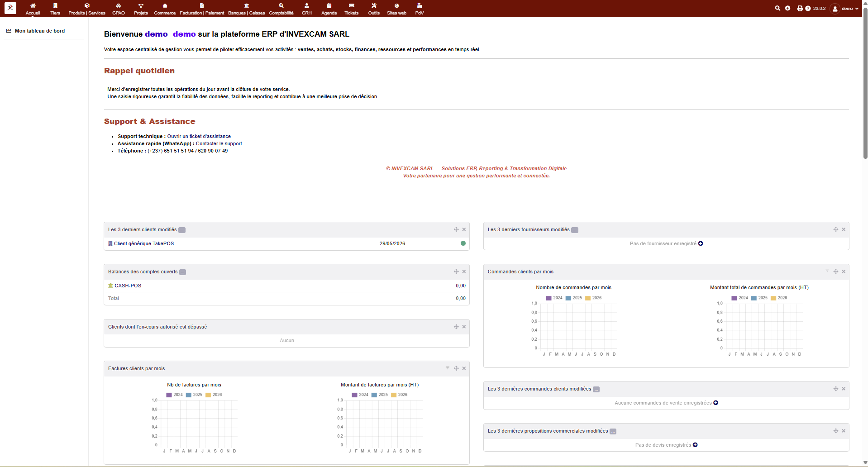
Task: Expand the demo user dropdown arrow
Action: [857, 9]
